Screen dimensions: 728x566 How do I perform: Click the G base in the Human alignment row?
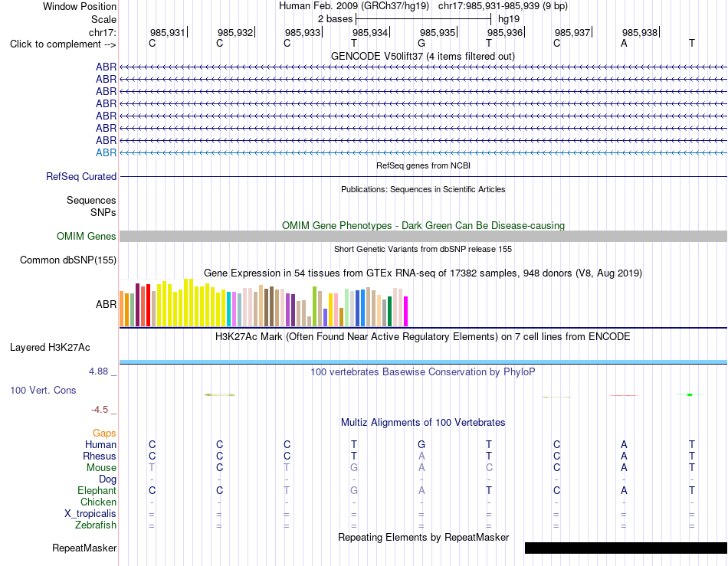pos(421,444)
